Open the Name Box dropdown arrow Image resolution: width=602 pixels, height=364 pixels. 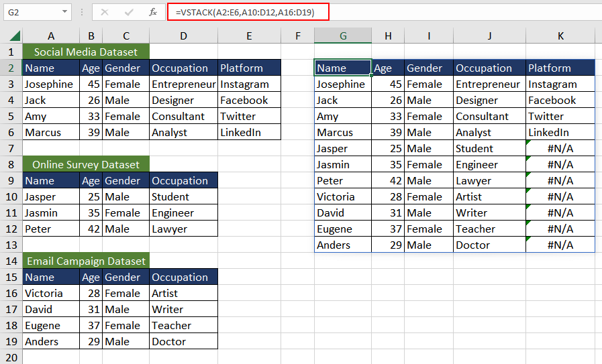point(64,12)
